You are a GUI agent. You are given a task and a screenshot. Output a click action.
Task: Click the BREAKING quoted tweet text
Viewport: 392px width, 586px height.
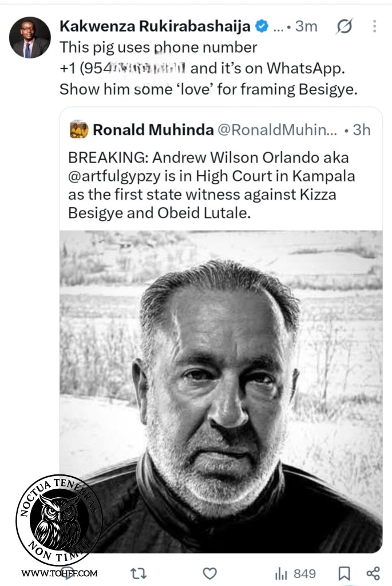[x=212, y=185]
